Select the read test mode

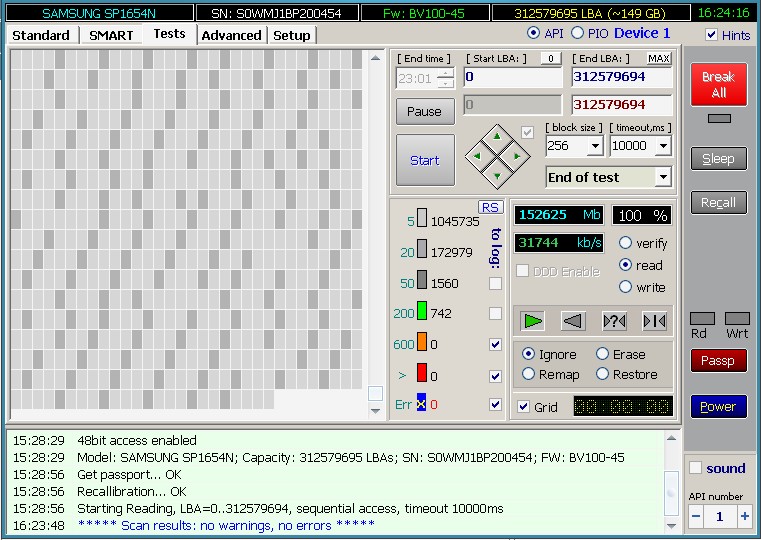pos(626,264)
